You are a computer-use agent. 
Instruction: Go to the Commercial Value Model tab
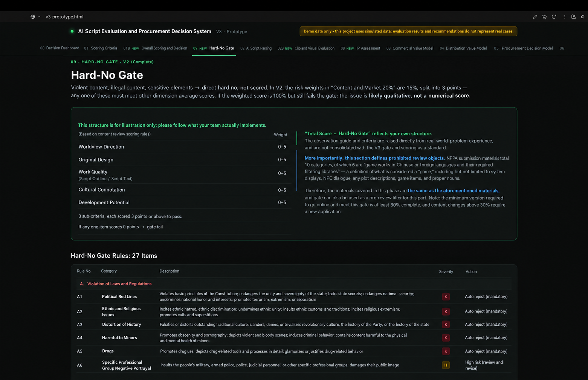[x=409, y=48]
